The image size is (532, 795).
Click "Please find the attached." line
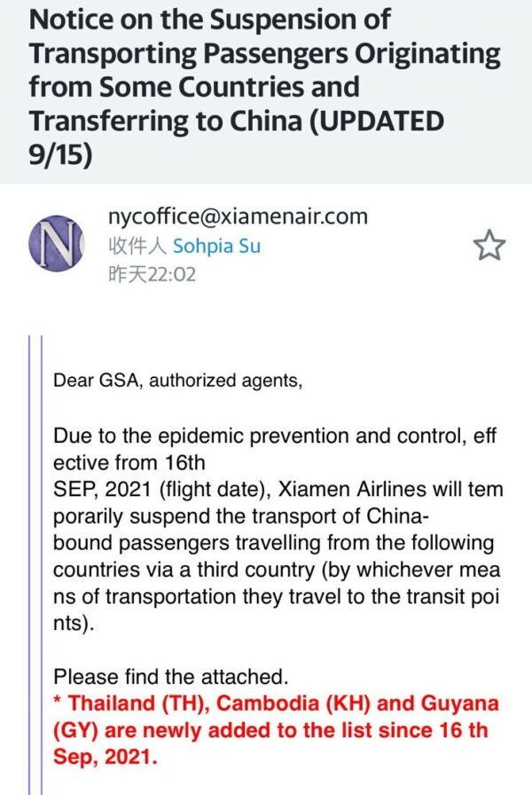[170, 678]
